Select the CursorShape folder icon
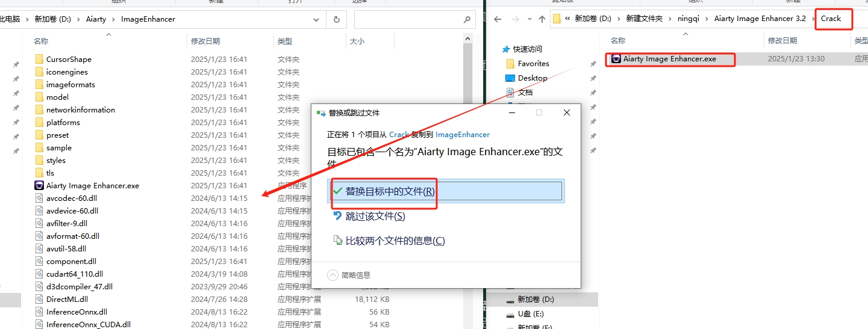This screenshot has width=868, height=329. coord(39,60)
